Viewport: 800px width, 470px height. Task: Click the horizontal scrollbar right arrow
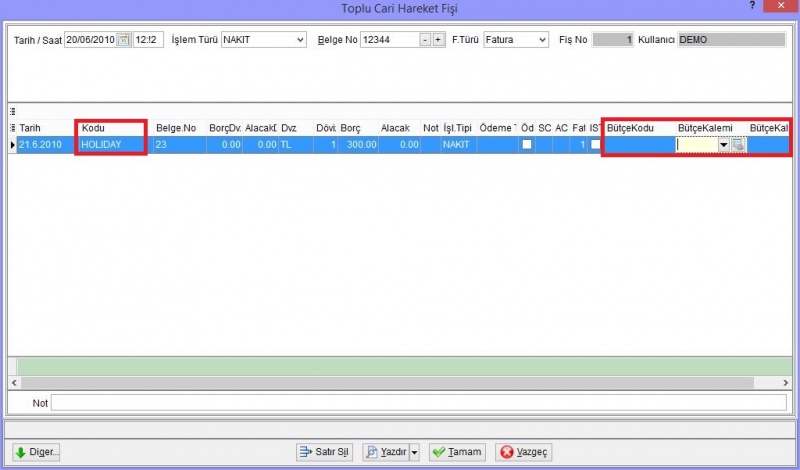coord(786,382)
